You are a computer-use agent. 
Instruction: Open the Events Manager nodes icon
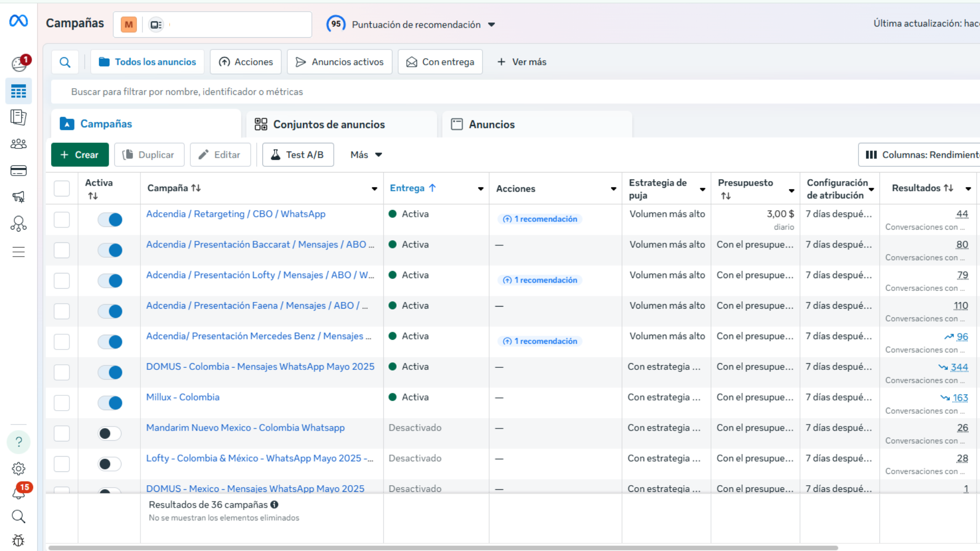coord(18,223)
